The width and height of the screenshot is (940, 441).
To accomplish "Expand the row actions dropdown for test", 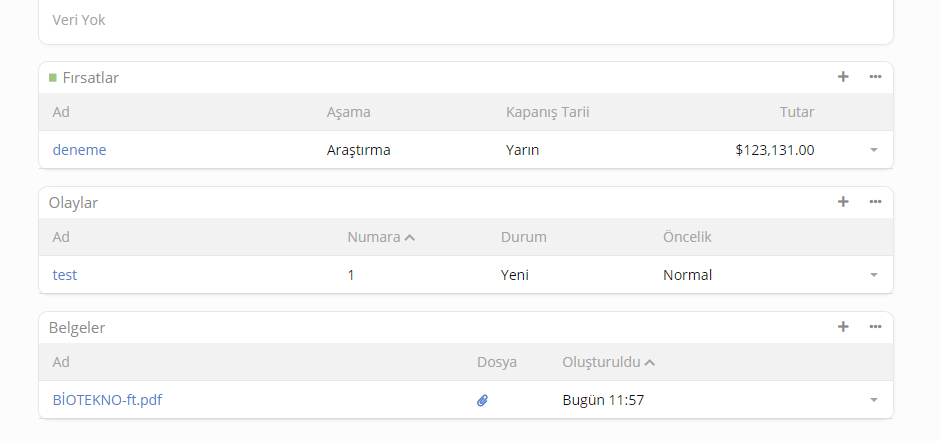I will point(873,275).
